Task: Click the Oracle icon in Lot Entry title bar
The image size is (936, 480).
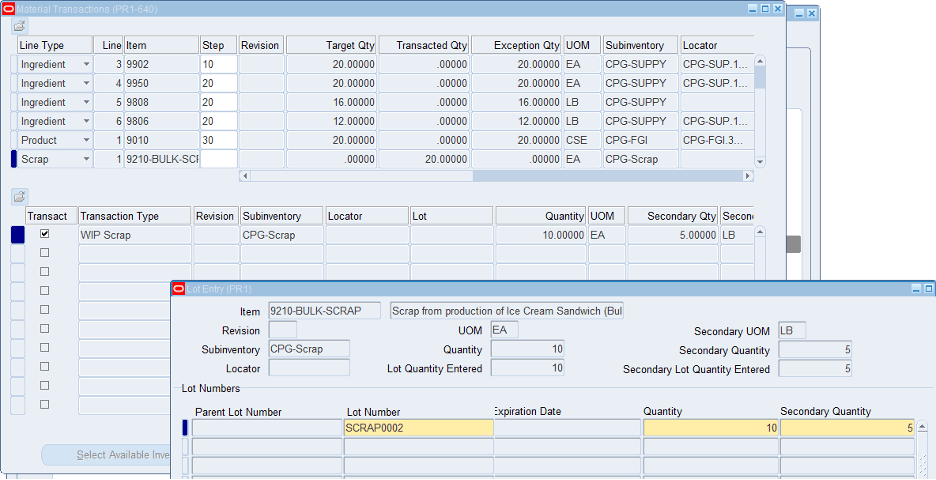Action: (179, 289)
